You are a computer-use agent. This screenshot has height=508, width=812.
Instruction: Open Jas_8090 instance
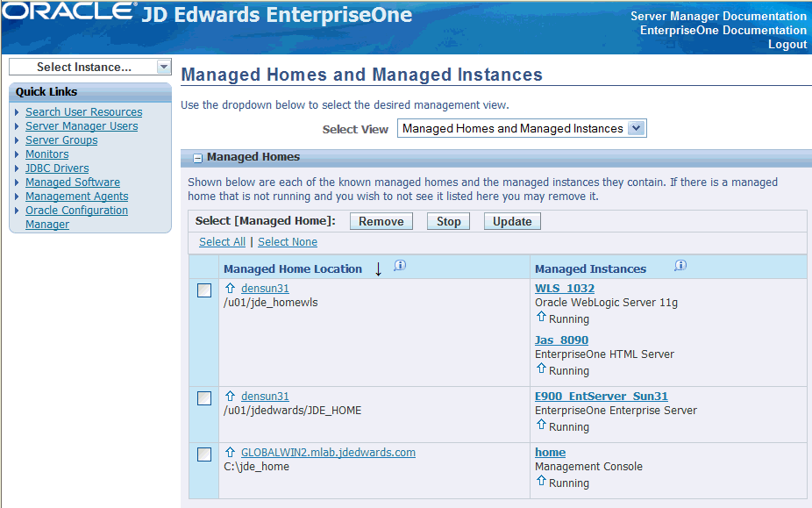click(x=561, y=340)
